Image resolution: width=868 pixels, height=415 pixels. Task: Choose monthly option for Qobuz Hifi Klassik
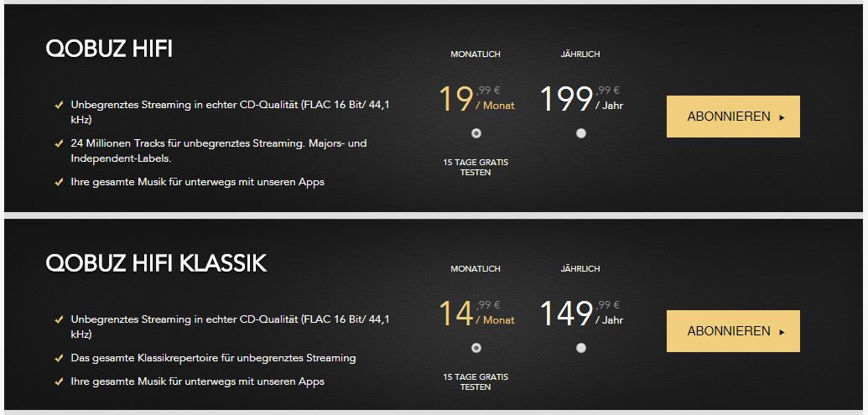click(x=476, y=348)
